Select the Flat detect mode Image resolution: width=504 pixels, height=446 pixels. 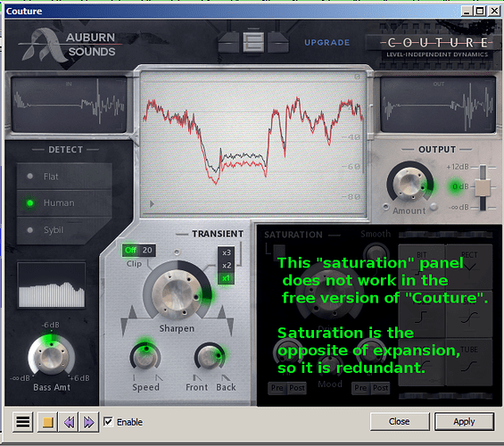click(64, 176)
